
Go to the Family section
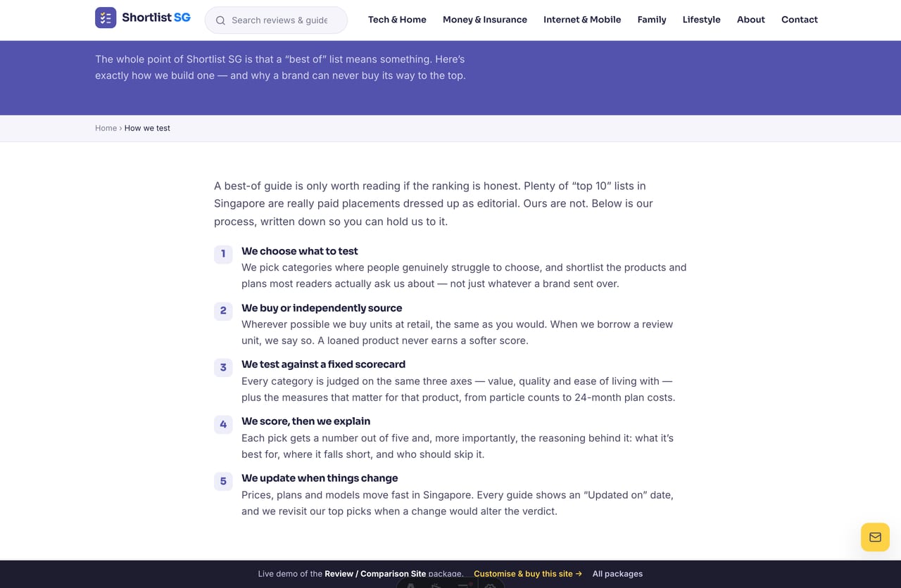click(652, 20)
